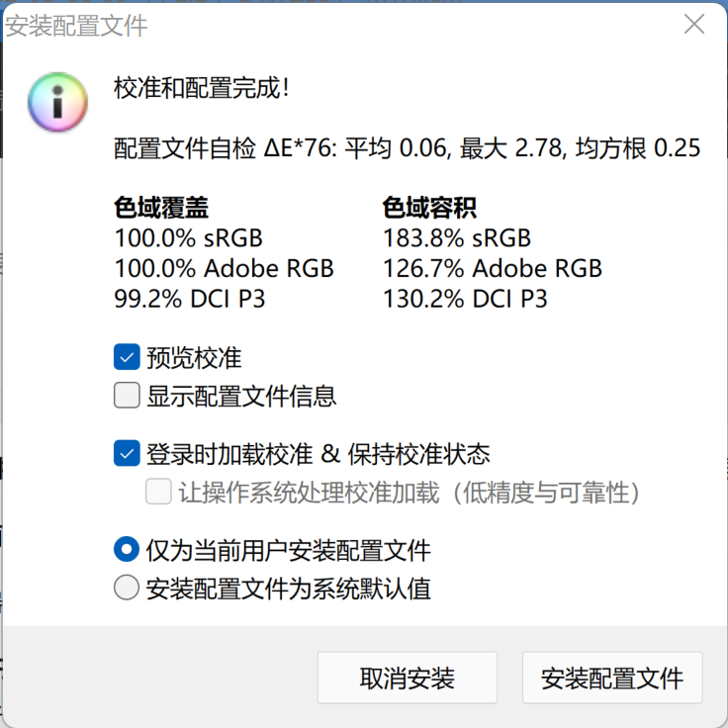728x728 pixels.
Task: Click the 126.7% Adobe RGB volume value
Action: point(492,268)
